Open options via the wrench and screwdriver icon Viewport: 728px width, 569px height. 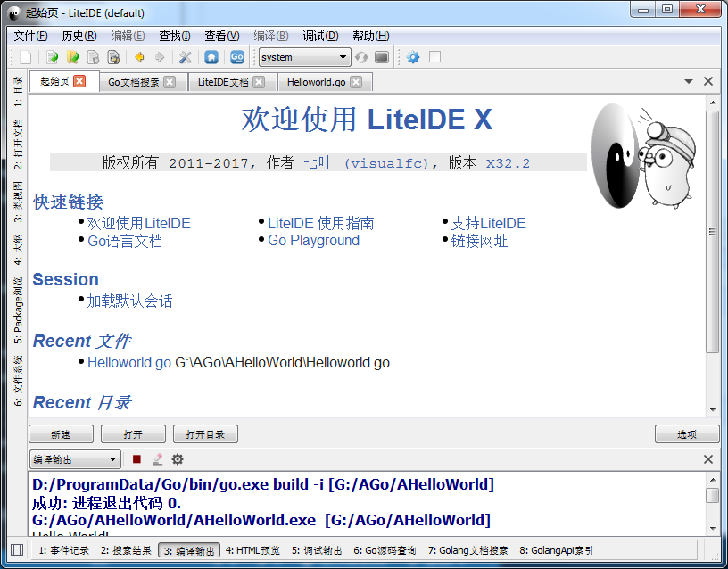(186, 57)
